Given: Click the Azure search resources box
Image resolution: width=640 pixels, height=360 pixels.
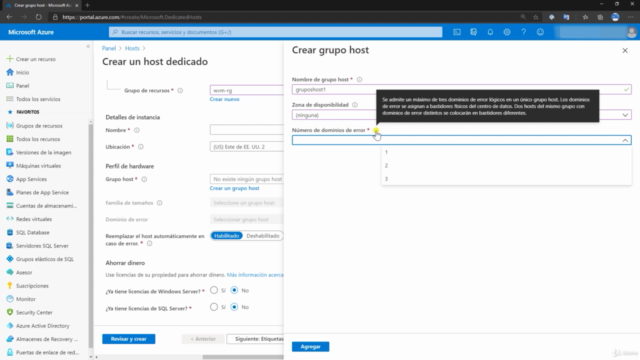Looking at the screenshot, I should tap(276, 32).
